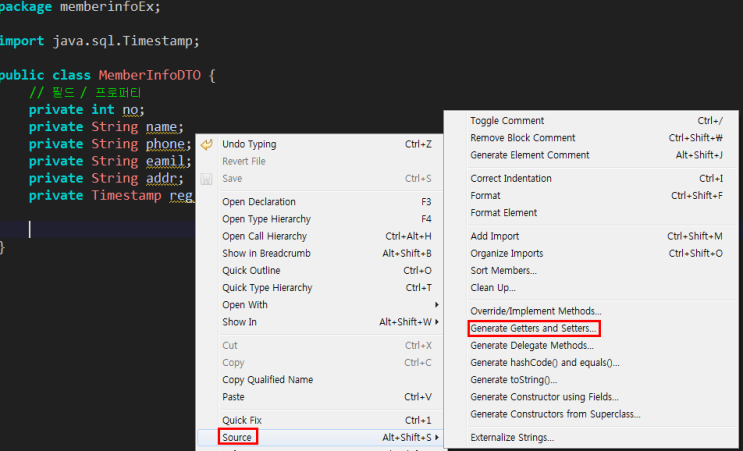Open the Quick Outline entry
The width and height of the screenshot is (743, 451).
251,271
